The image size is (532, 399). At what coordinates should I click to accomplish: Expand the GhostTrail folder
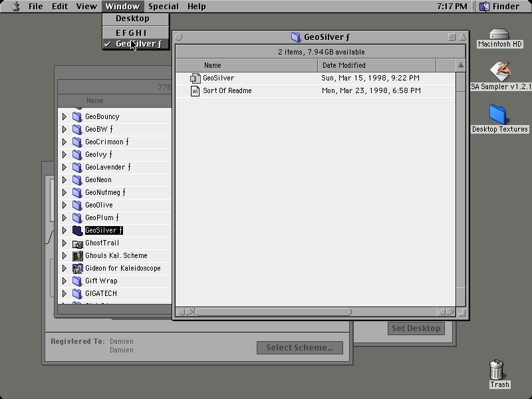(64, 243)
